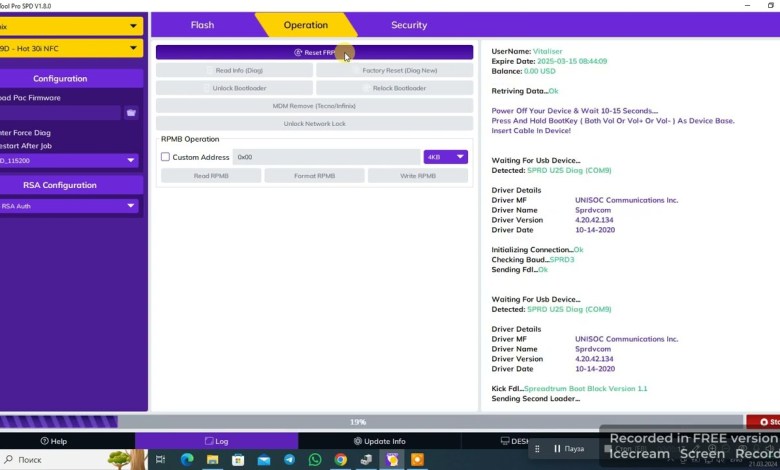This screenshot has height=470, width=780.
Task: Click the Task View taskbar icon
Action: [x=160, y=460]
